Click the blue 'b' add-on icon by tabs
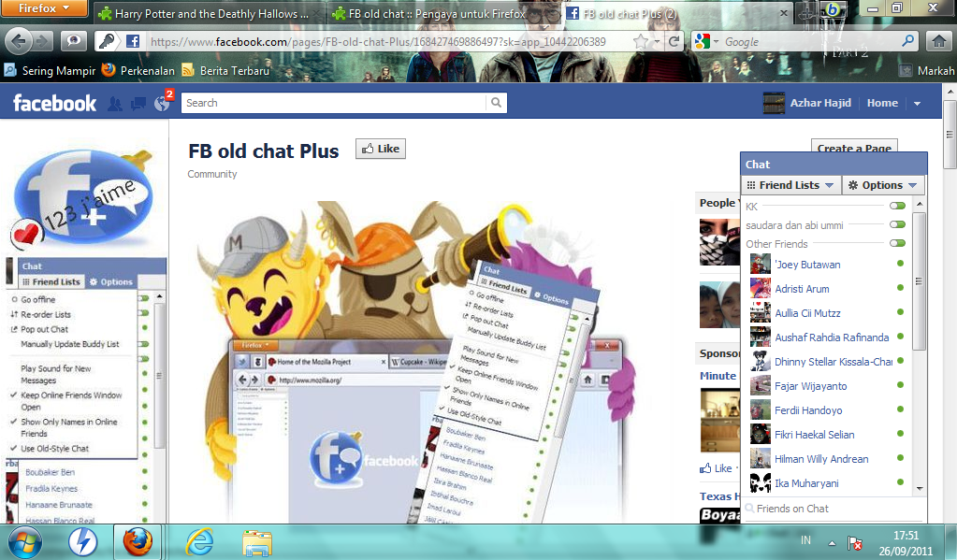The width and height of the screenshot is (957, 560). click(833, 9)
